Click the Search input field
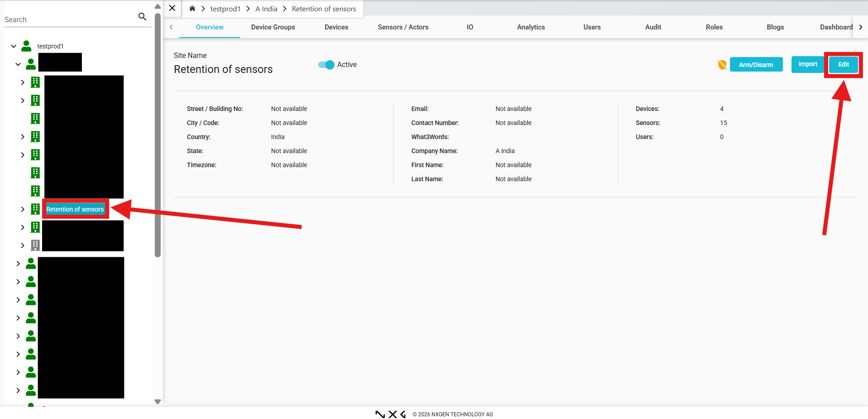868x419 pixels. click(x=68, y=19)
